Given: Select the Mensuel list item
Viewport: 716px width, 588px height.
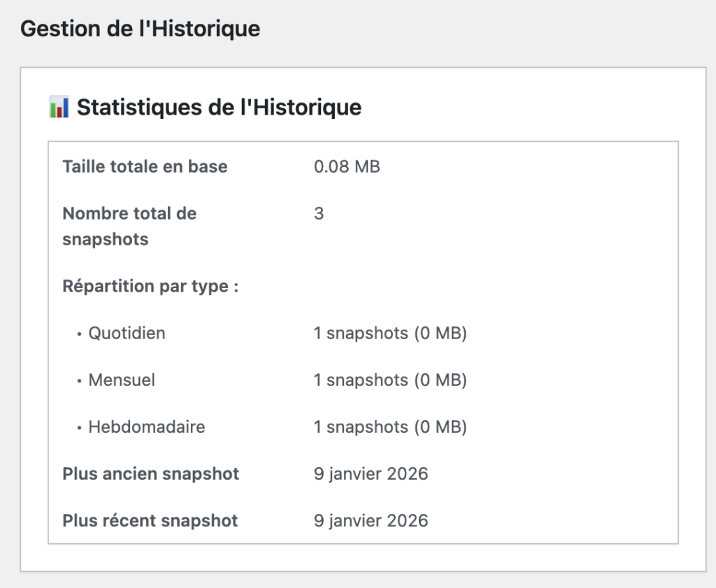Looking at the screenshot, I should [x=122, y=380].
